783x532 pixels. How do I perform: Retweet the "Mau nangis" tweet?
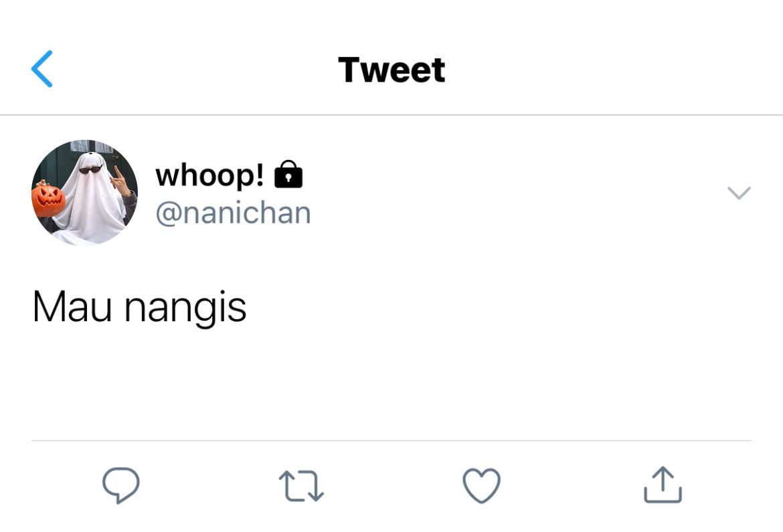301,486
